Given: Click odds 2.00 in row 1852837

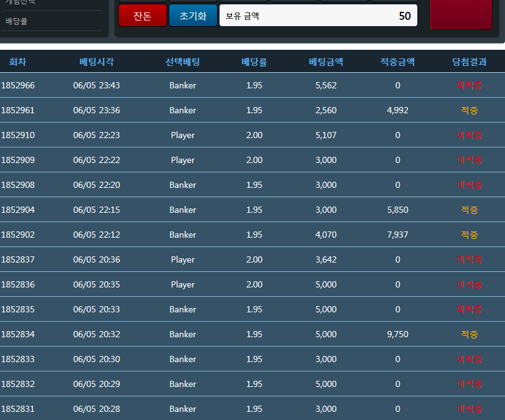Looking at the screenshot, I should pyautogui.click(x=254, y=259).
